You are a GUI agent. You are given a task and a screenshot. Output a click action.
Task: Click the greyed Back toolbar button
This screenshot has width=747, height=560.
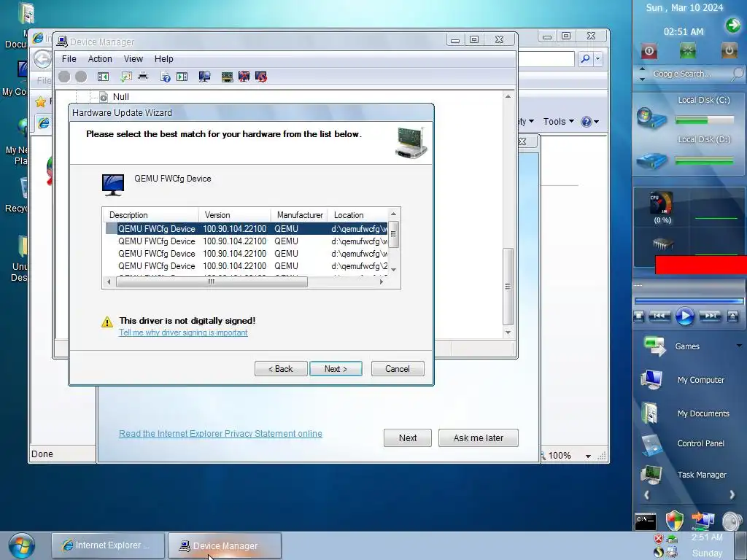coord(64,77)
